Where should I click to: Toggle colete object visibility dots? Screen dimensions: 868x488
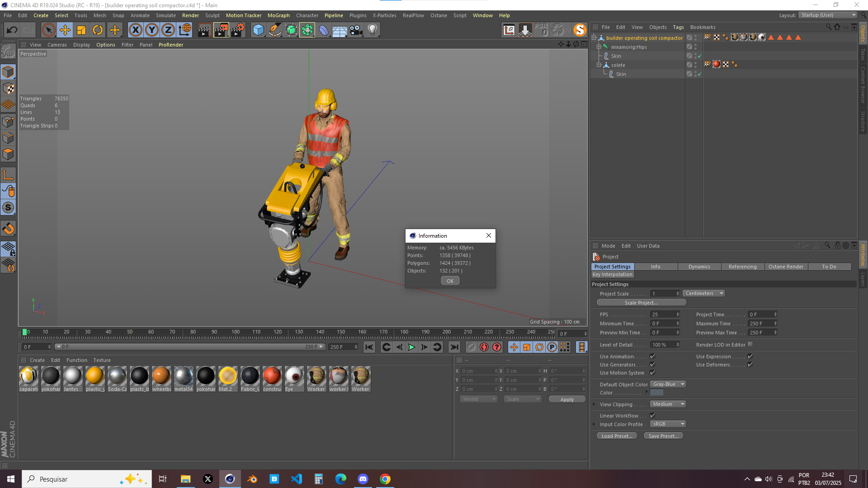[x=696, y=65]
